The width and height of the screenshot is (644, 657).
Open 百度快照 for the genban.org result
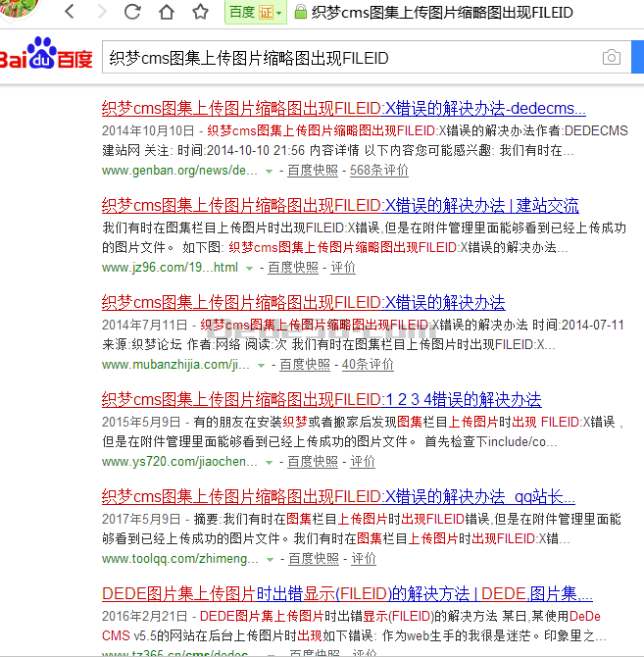[313, 170]
